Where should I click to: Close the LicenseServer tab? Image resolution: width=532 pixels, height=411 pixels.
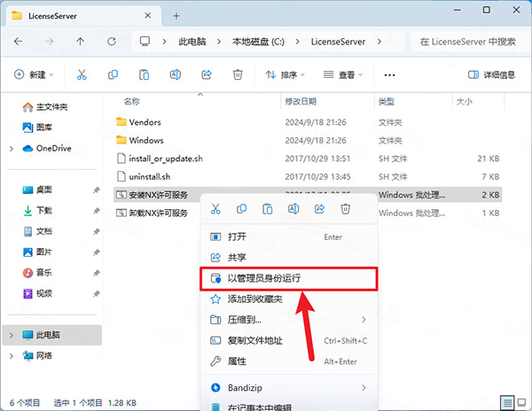point(148,16)
